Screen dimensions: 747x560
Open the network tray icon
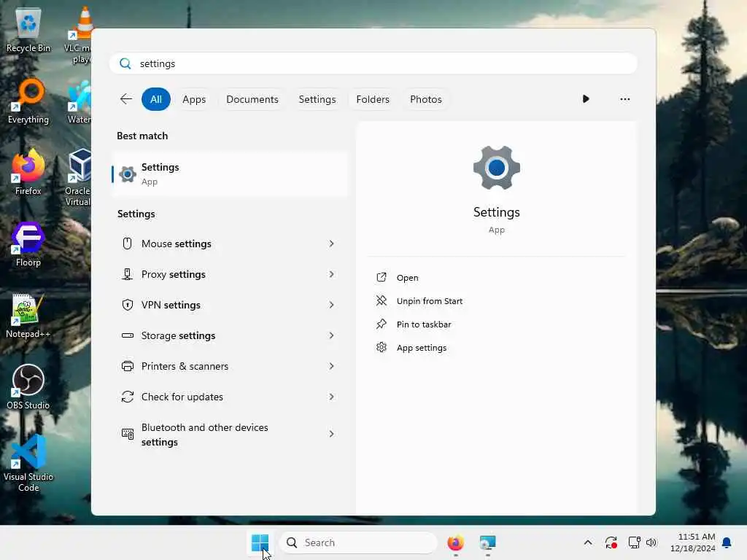(x=634, y=542)
